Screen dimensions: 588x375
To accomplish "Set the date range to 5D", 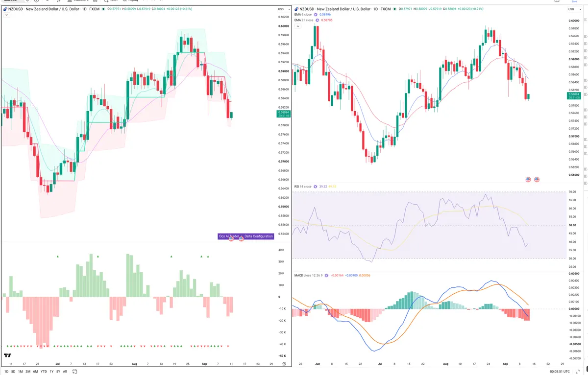I will click(13, 372).
